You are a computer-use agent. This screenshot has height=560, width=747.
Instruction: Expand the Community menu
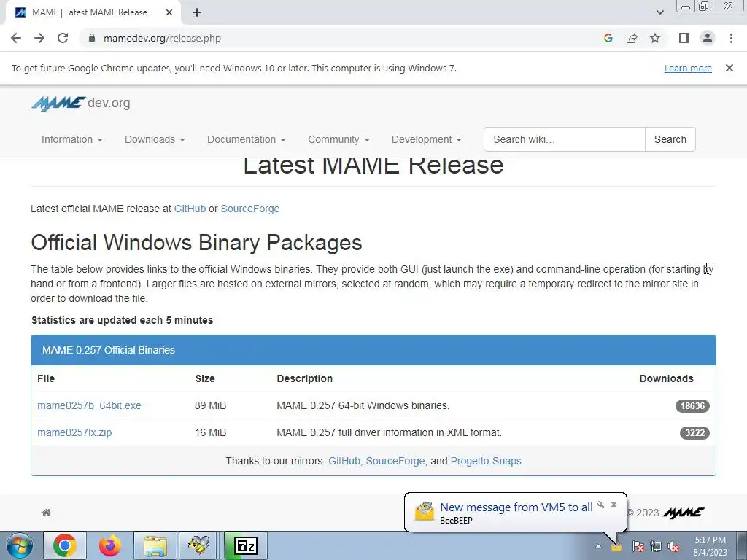coord(338,139)
